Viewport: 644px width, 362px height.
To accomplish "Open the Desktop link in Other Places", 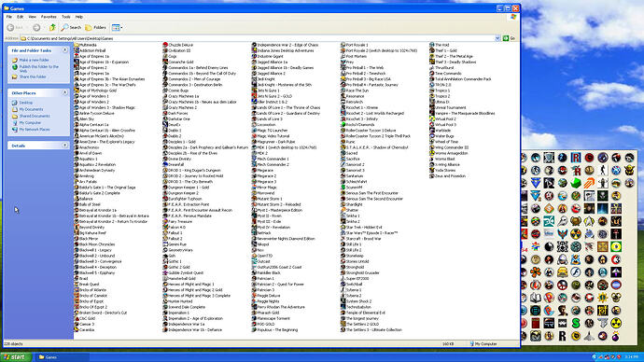I will (x=26, y=103).
